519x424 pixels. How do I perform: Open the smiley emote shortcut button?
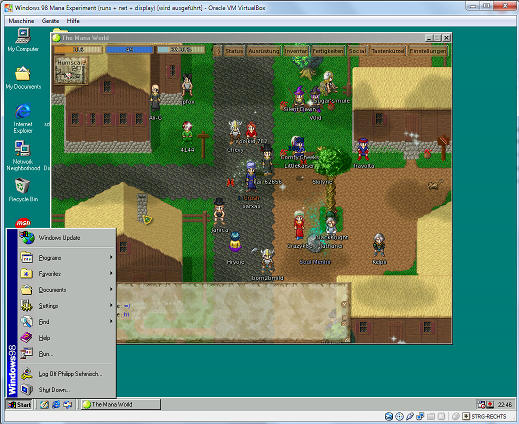tap(217, 51)
